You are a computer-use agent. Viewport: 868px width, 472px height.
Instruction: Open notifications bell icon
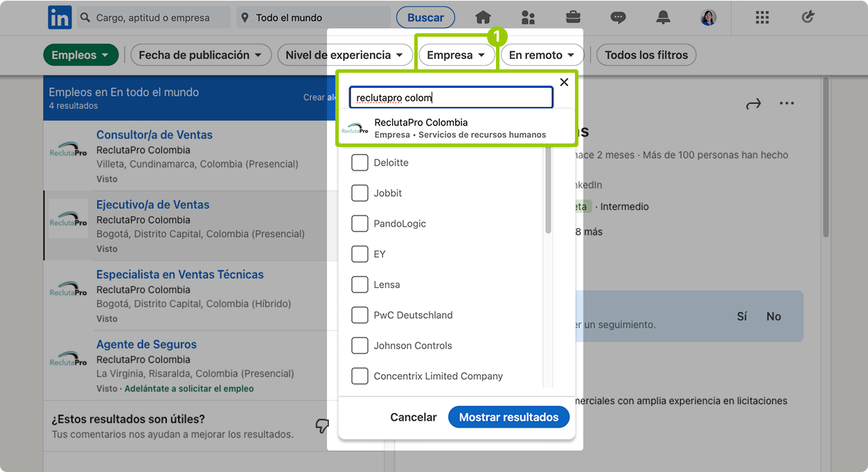point(663,18)
